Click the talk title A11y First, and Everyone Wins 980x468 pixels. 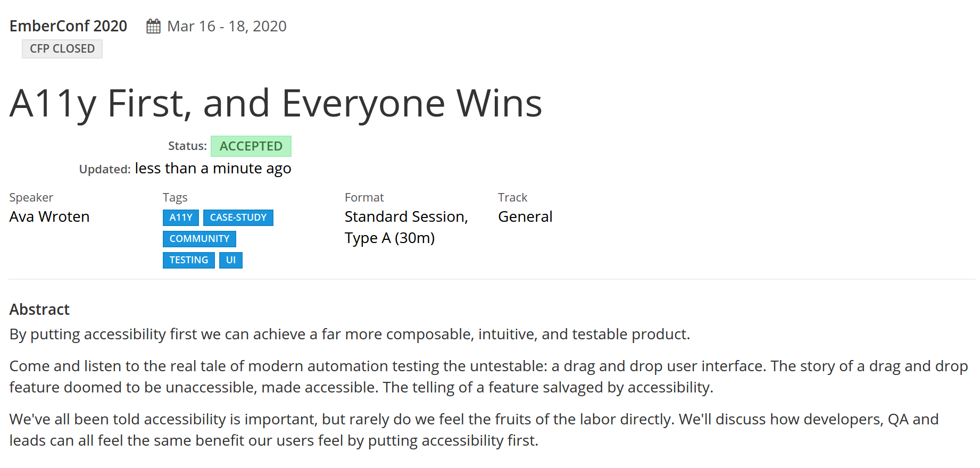[x=276, y=103]
